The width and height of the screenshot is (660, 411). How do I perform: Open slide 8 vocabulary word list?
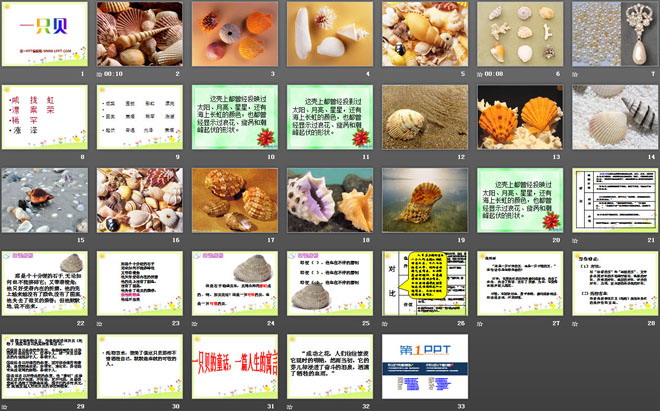pyautogui.click(x=44, y=116)
